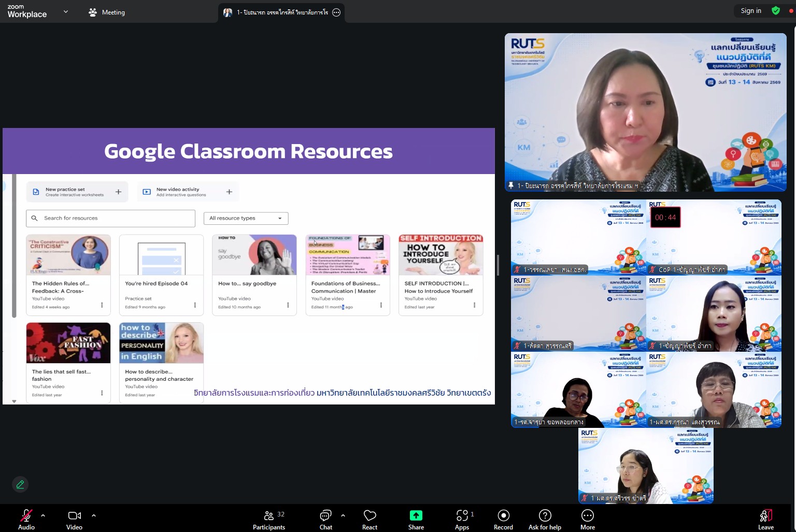The height and width of the screenshot is (532, 796).
Task: Open the Chat panel
Action: (326, 520)
